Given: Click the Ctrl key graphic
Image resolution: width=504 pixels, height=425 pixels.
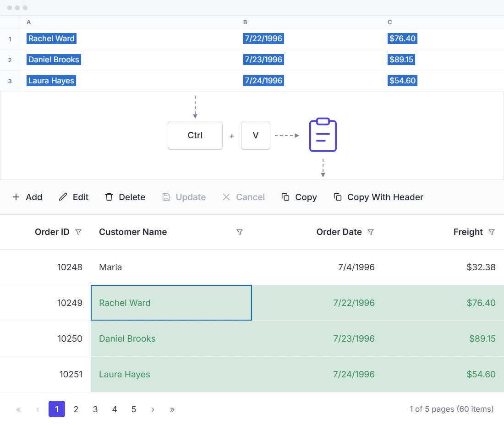Looking at the screenshot, I should pos(195,135).
